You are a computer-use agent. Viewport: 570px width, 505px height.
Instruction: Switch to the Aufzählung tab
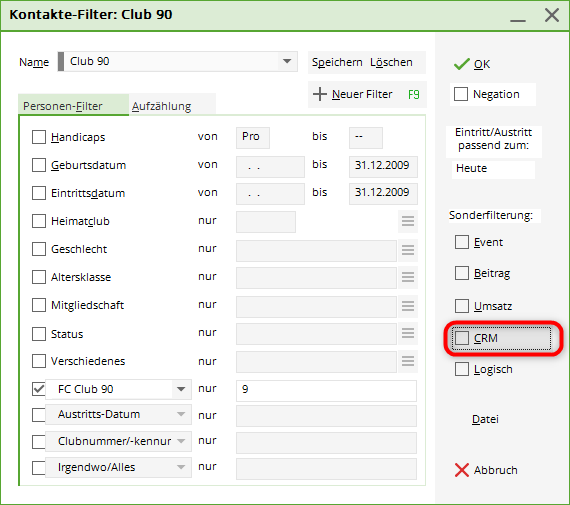(x=161, y=106)
